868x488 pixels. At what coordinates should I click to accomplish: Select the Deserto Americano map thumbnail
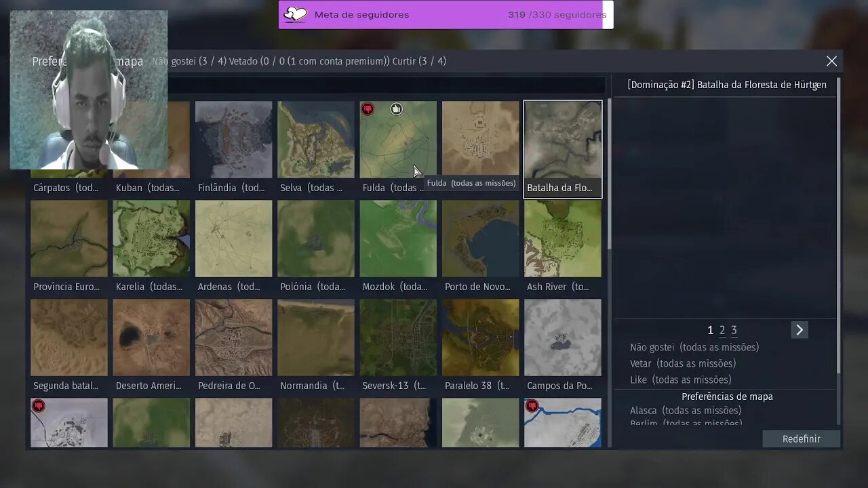[151, 338]
